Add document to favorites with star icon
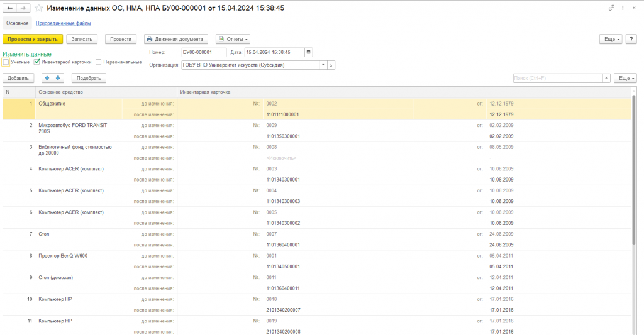This screenshot has width=644, height=335. pyautogui.click(x=38, y=8)
